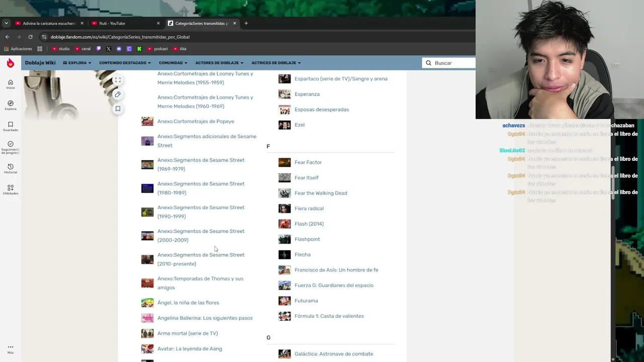This screenshot has width=644, height=362.
Task: Open the Ángel, la niña de las flores thumbnail
Action: click(x=147, y=303)
